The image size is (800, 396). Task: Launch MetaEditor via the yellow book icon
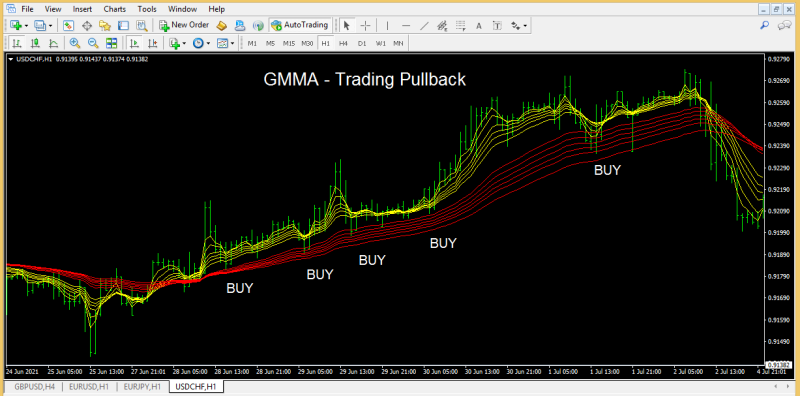click(221, 25)
